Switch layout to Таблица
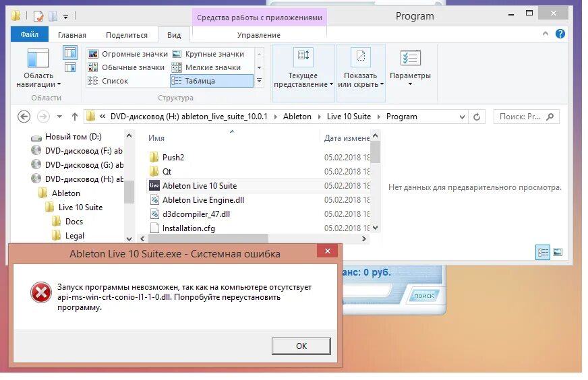 (212, 81)
